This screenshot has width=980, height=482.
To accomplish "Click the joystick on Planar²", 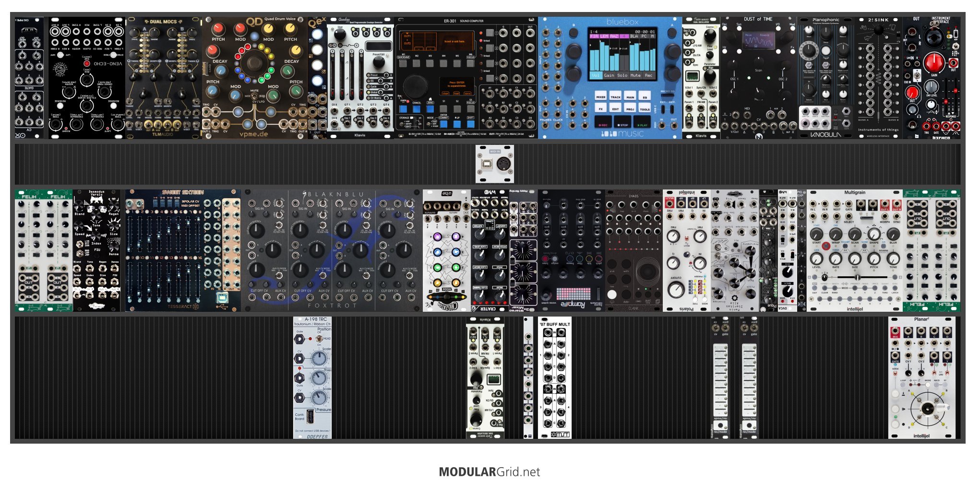I will [928, 409].
